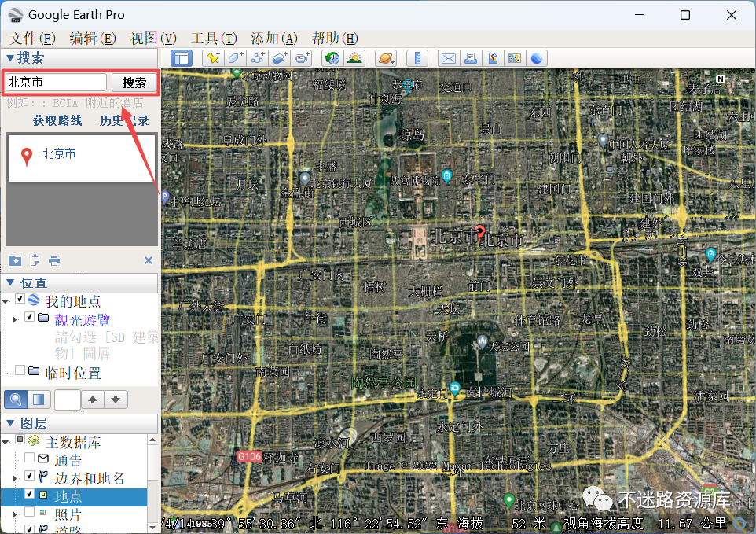Select the 临时位置 tree item
This screenshot has width=756, height=534.
[x=73, y=373]
